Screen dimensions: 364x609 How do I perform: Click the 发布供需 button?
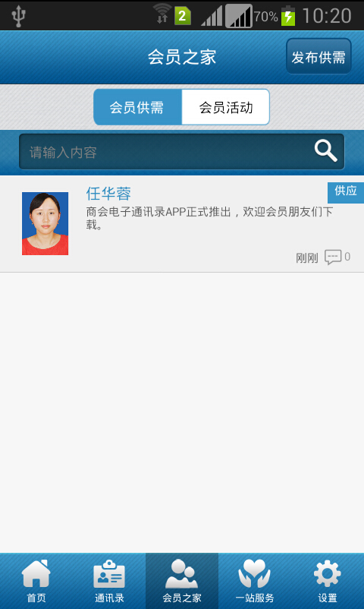(x=318, y=56)
